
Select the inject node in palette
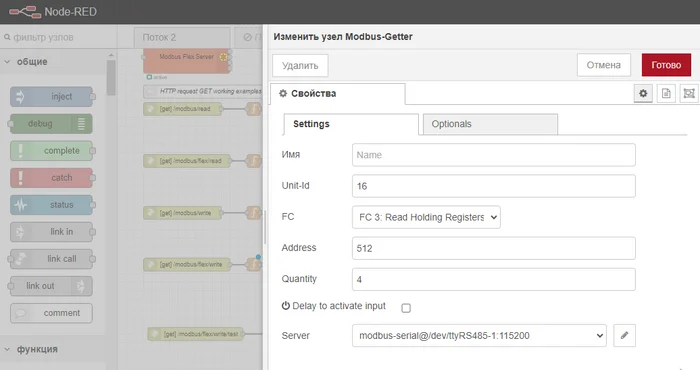coord(52,96)
